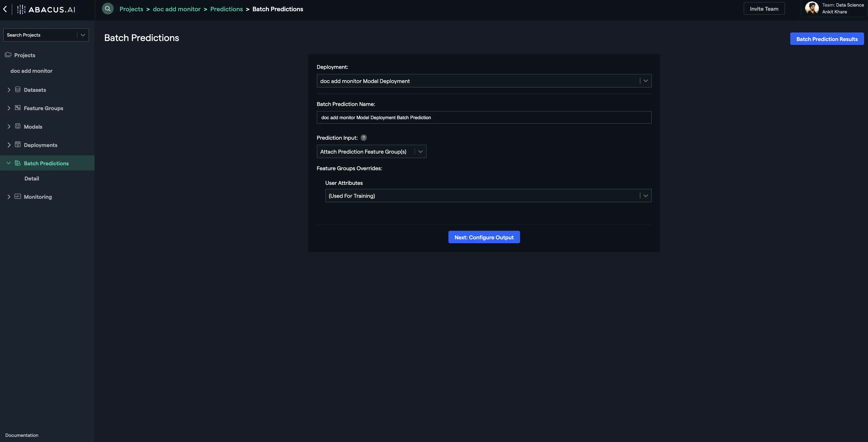The width and height of the screenshot is (868, 442).
Task: Open the User Attributes override dropdown
Action: click(645, 196)
